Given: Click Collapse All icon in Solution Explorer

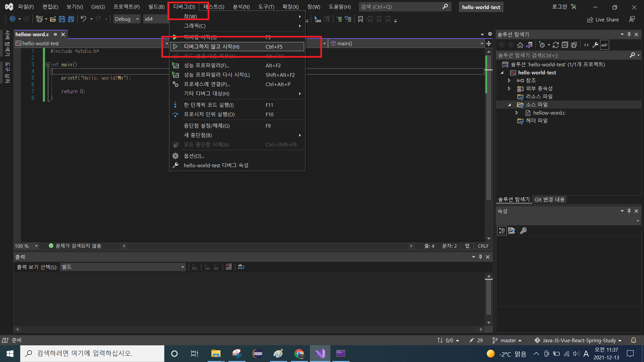Looking at the screenshot, I should pyautogui.click(x=565, y=45).
